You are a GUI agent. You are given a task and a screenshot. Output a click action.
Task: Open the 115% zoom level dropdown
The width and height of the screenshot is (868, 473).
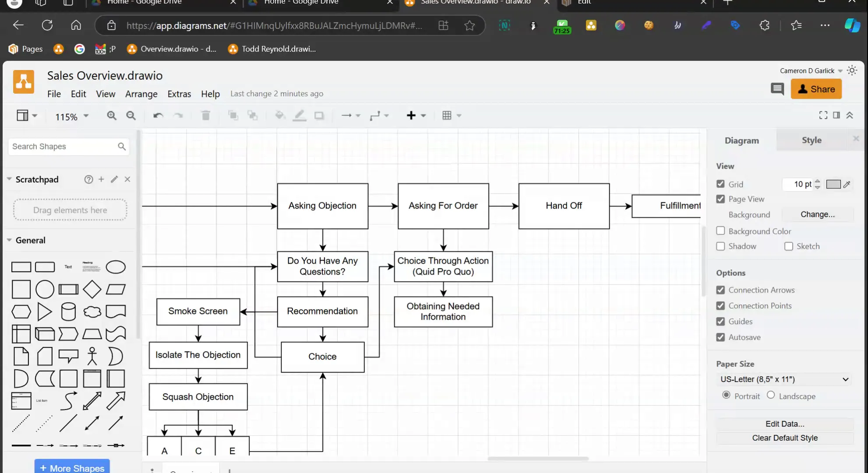[x=71, y=116]
